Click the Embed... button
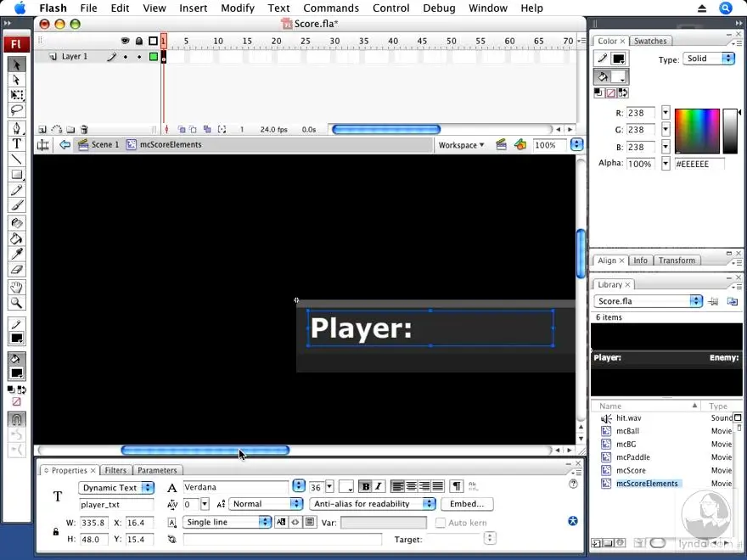Image resolution: width=747 pixels, height=560 pixels. click(x=467, y=504)
